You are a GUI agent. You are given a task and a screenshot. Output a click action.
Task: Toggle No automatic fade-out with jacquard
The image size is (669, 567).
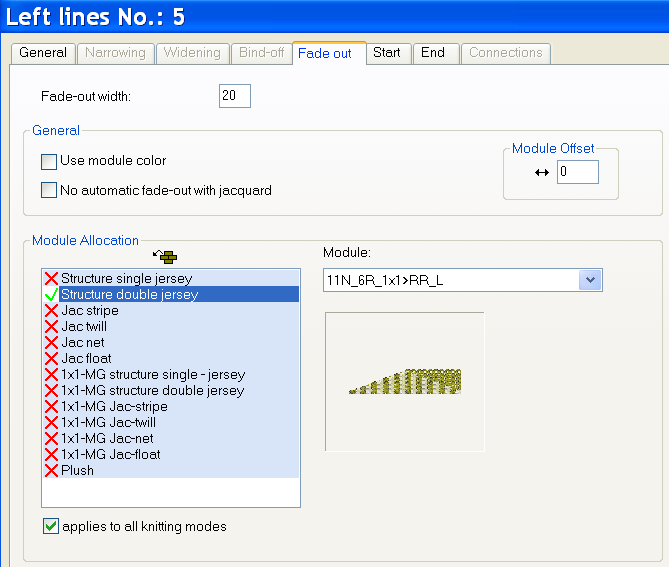(x=49, y=190)
